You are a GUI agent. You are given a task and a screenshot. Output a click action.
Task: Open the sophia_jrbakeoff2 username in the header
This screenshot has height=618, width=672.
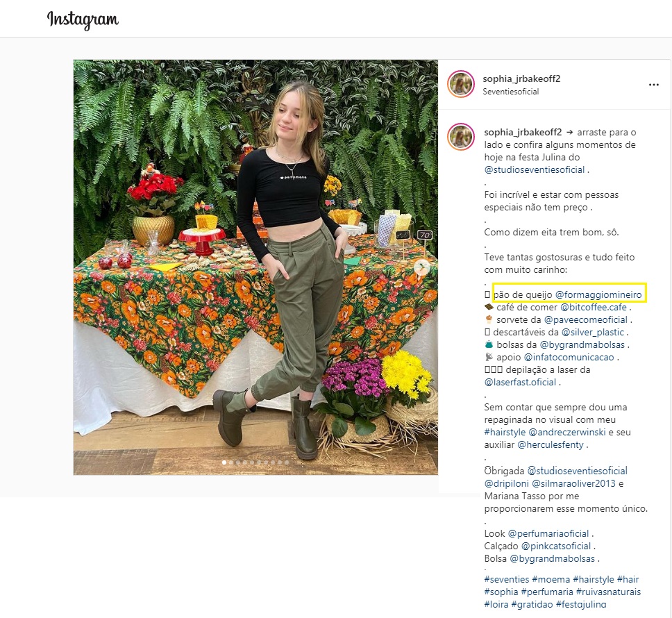pyautogui.click(x=521, y=79)
